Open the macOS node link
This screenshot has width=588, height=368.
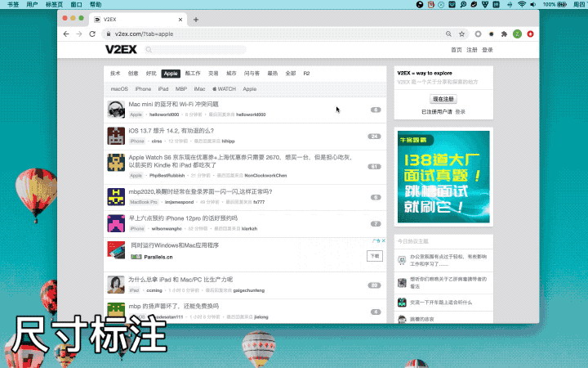tap(119, 89)
